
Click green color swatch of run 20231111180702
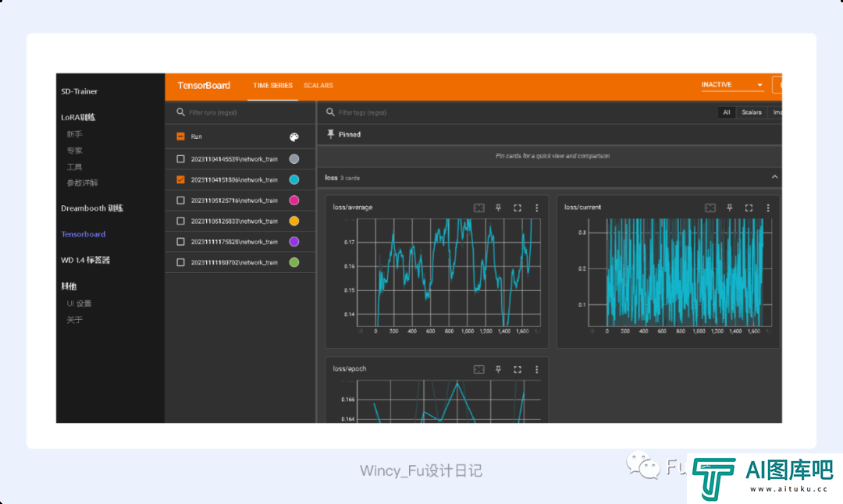(x=294, y=262)
